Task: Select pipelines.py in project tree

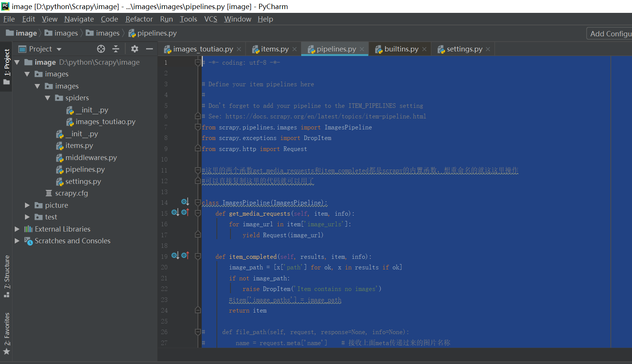Action: pos(85,170)
